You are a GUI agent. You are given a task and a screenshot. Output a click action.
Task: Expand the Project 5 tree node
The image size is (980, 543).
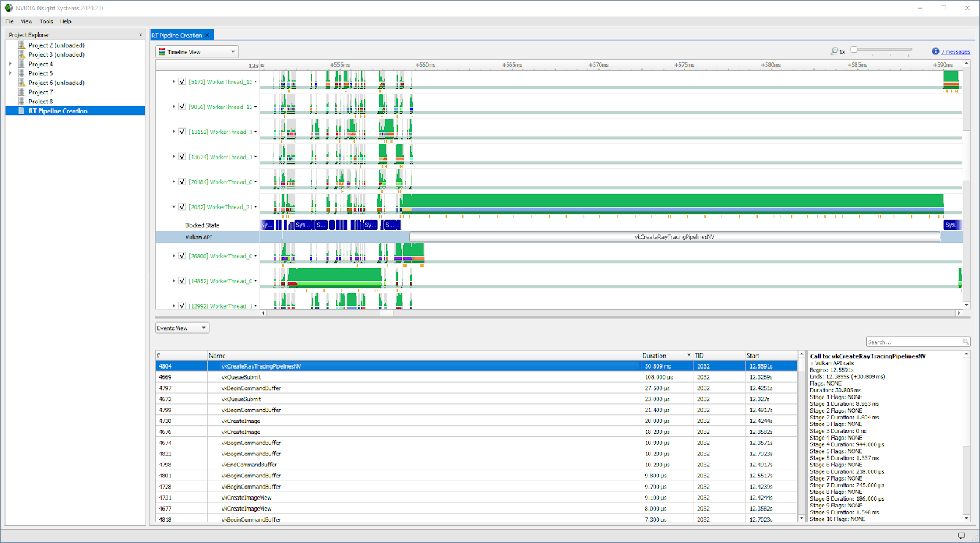(10, 73)
